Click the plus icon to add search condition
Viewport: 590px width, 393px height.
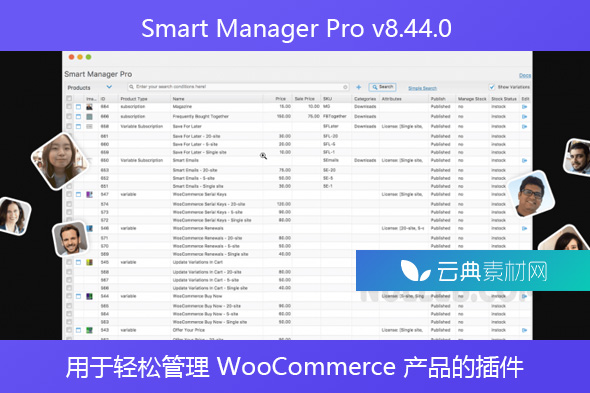tap(359, 87)
